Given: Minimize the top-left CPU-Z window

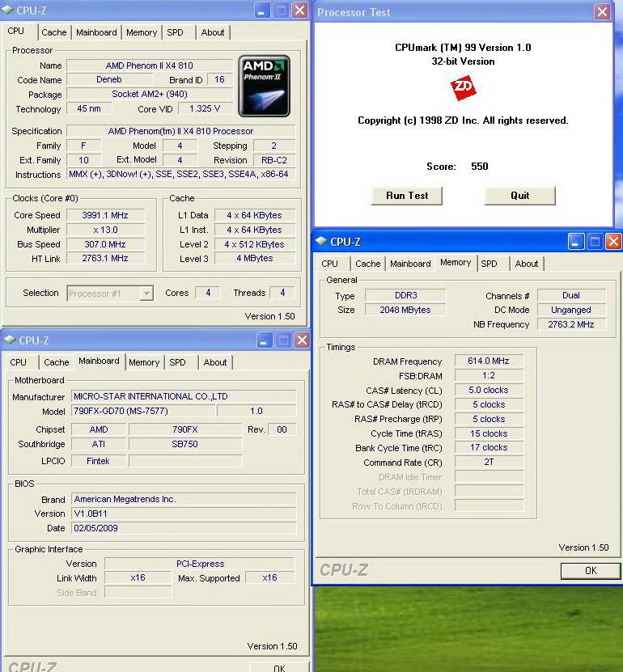Looking at the screenshot, I should click(261, 11).
